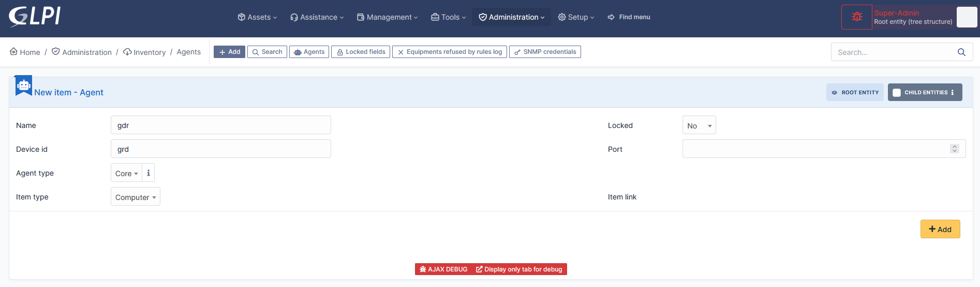This screenshot has height=287, width=980.
Task: Open Super-Admin user profile menu
Action: click(x=913, y=17)
